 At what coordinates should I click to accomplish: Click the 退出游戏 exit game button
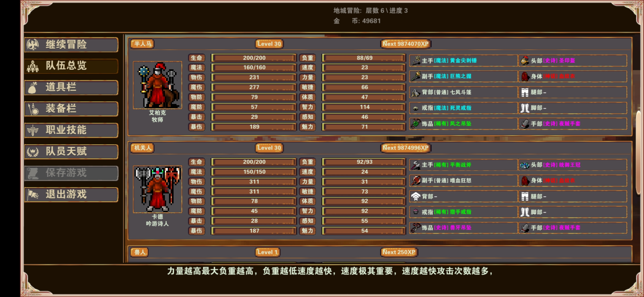pos(71,194)
